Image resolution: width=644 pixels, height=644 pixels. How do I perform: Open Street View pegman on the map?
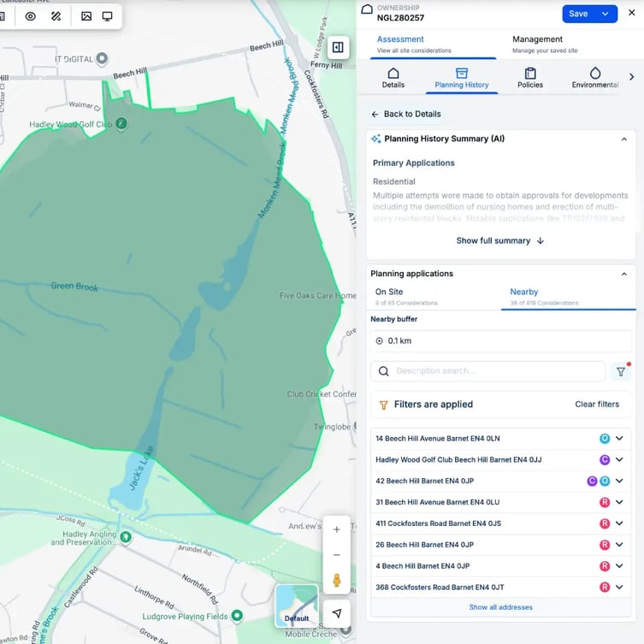click(336, 580)
